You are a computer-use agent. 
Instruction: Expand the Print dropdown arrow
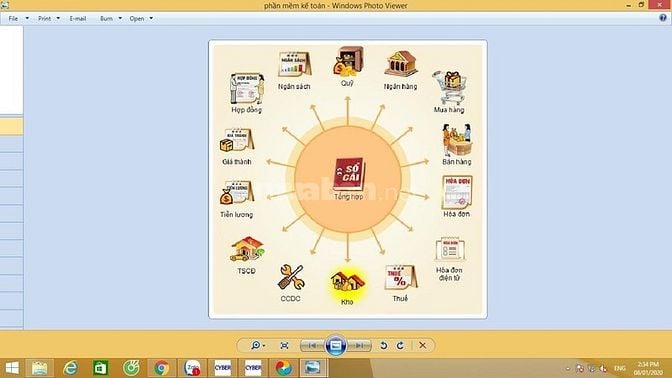(58, 18)
